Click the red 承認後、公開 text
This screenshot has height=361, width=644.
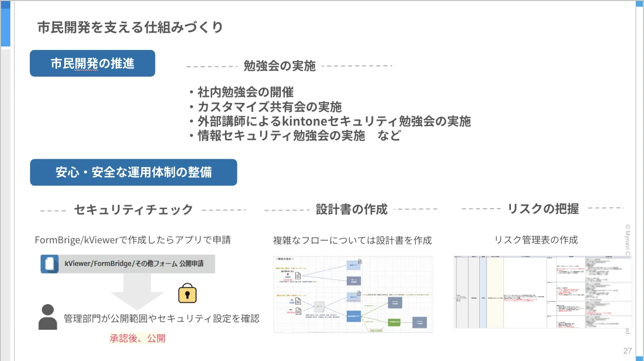click(137, 338)
